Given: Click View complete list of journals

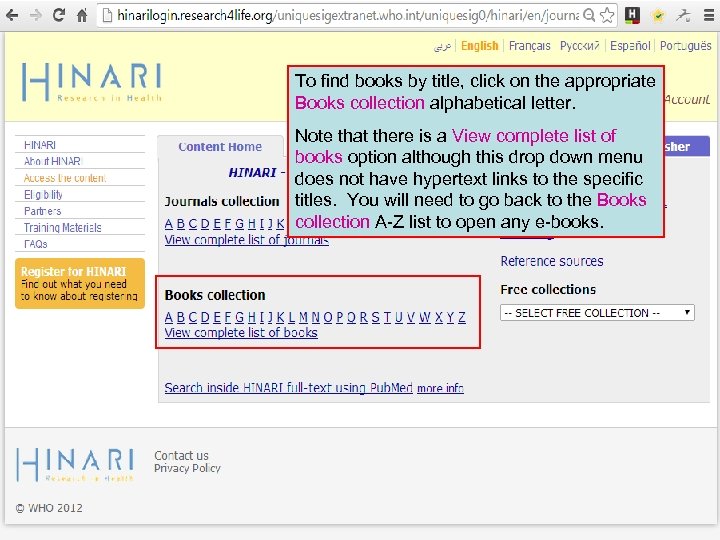Looking at the screenshot, I should pyautogui.click(x=247, y=240).
